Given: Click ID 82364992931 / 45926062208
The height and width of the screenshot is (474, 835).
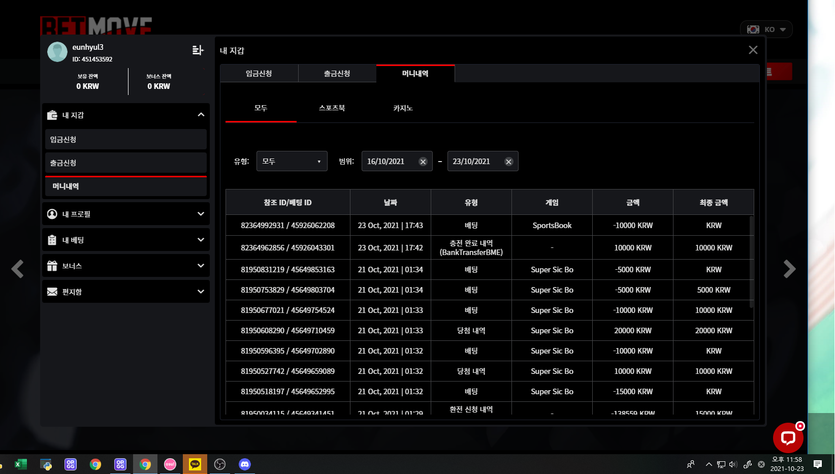Looking at the screenshot, I should point(288,226).
